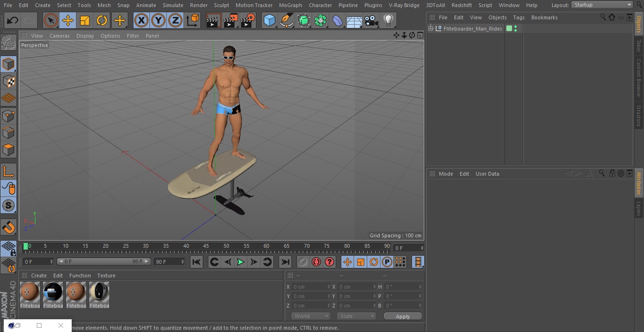Switch to Layers side tab

(639, 208)
